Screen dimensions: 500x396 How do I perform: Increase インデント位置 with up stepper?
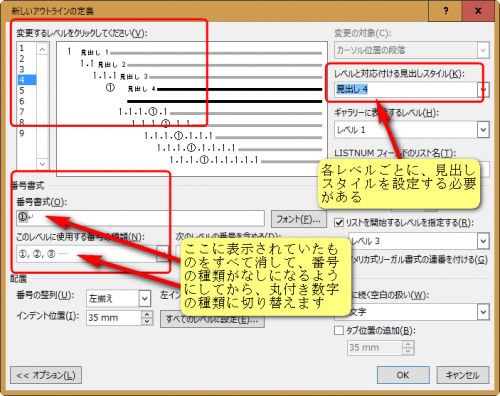(147, 314)
